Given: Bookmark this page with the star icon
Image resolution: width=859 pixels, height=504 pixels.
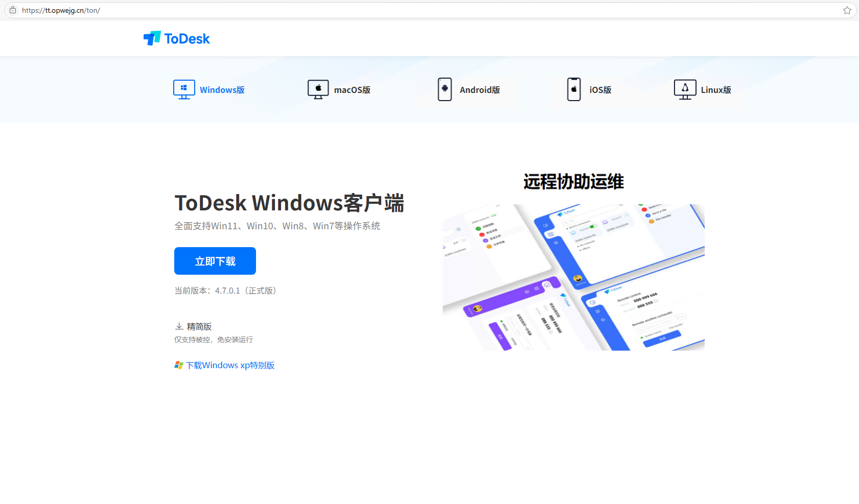Looking at the screenshot, I should tap(847, 10).
